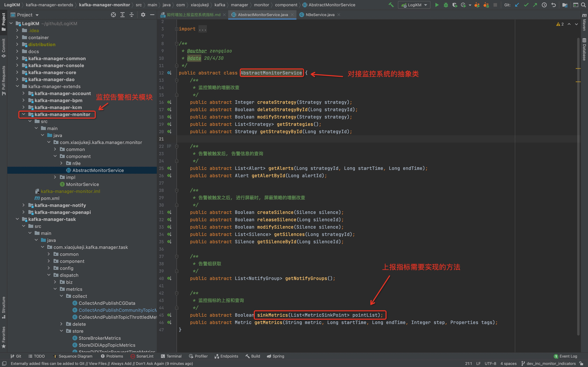Open Project panel settings gear
Image resolution: width=588 pixels, height=367 pixels.
point(143,15)
